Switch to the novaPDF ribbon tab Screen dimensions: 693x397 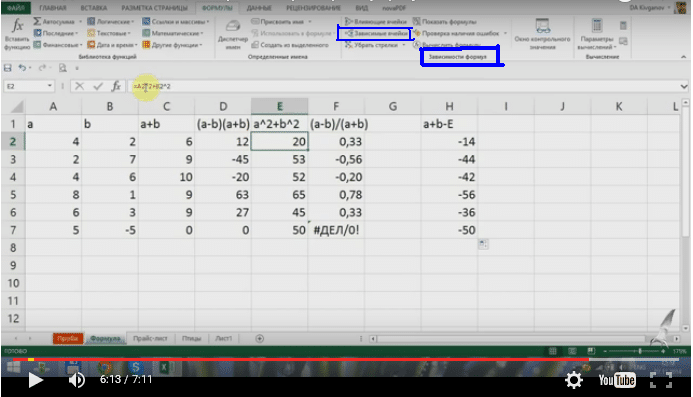(x=394, y=8)
